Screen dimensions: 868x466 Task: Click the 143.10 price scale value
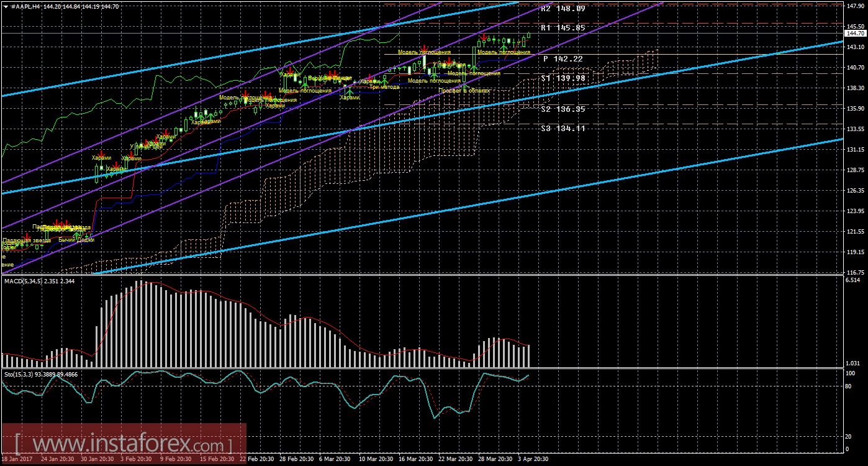tap(856, 47)
